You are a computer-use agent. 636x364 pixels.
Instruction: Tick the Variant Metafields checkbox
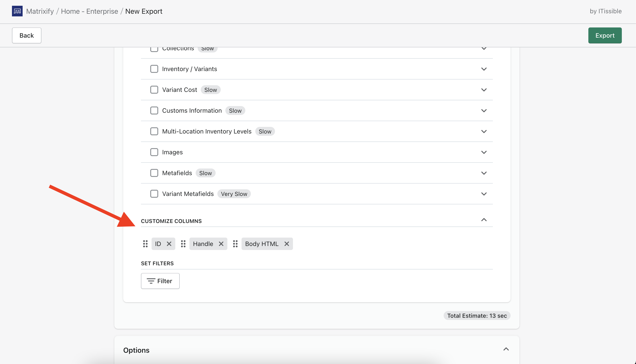point(154,194)
